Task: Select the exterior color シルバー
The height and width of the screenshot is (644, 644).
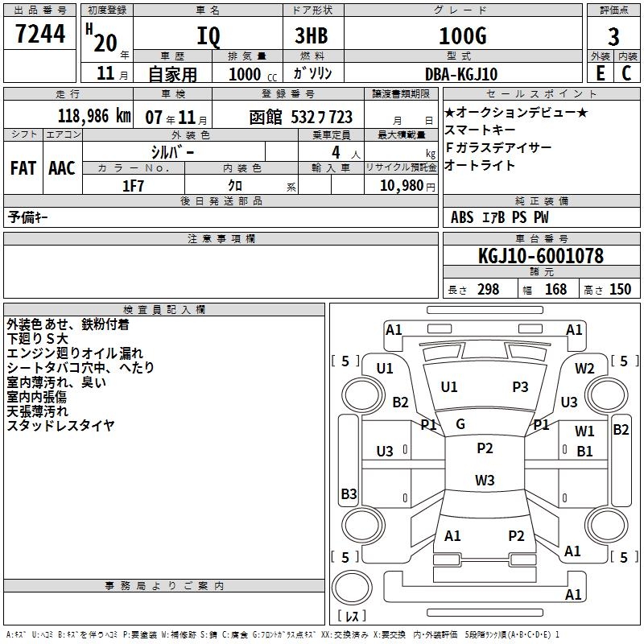Action: tap(172, 152)
